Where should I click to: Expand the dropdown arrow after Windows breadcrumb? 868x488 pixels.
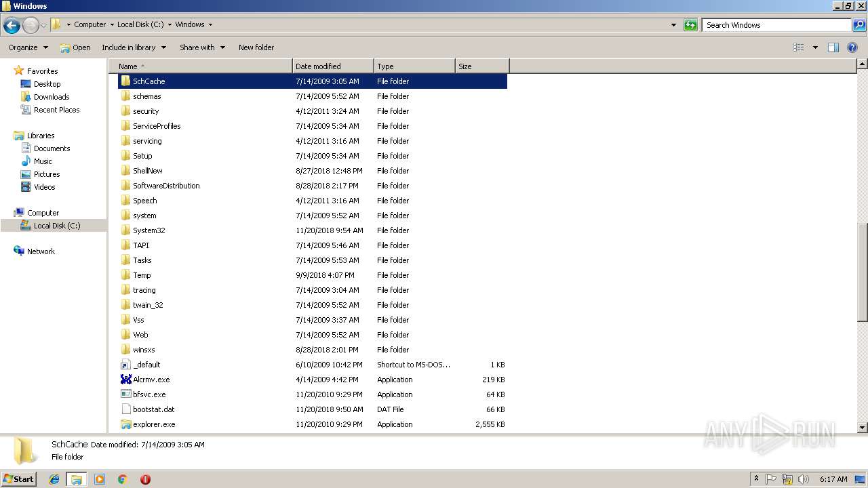pyautogui.click(x=210, y=25)
